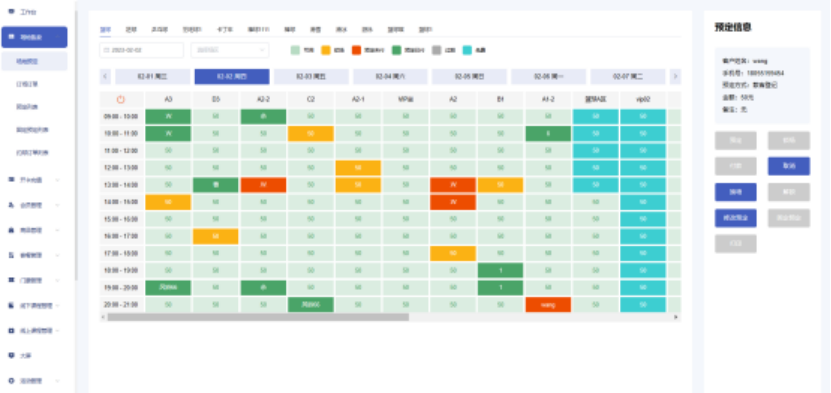Click the cyan legend swatch
Image resolution: width=831 pixels, height=393 pixels.
coord(467,50)
